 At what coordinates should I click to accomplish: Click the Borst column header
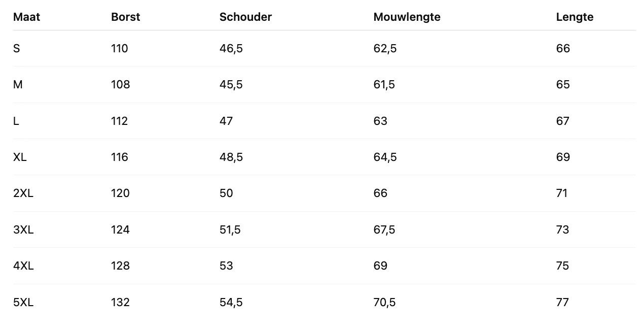125,17
